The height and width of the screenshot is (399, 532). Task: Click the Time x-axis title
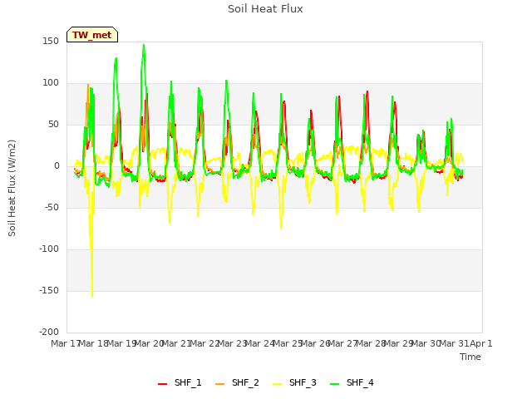click(x=470, y=357)
